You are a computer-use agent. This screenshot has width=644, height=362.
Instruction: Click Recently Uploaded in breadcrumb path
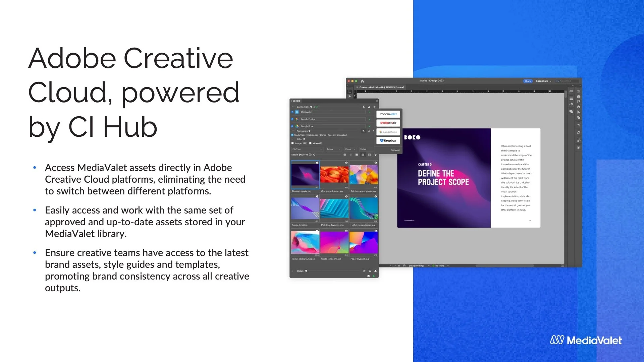tap(337, 135)
